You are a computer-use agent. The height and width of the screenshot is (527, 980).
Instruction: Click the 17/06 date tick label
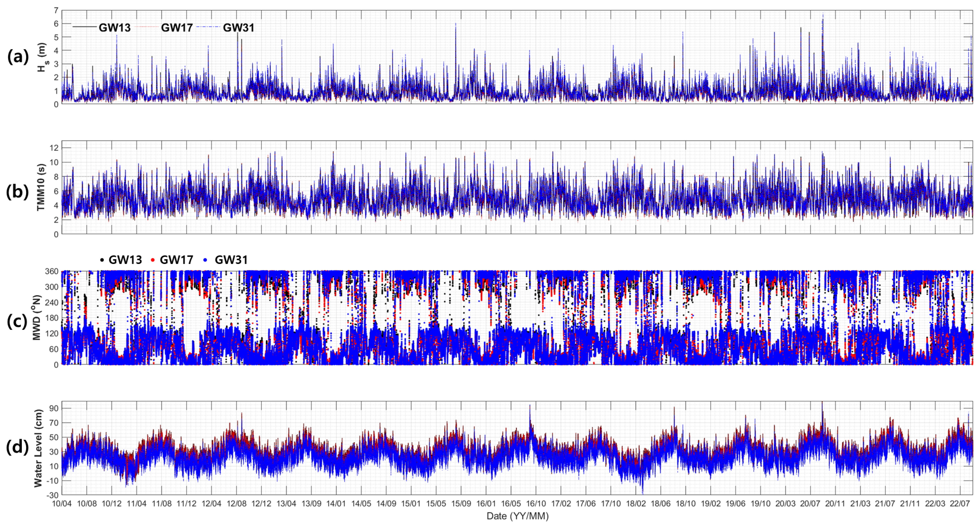pos(586,503)
